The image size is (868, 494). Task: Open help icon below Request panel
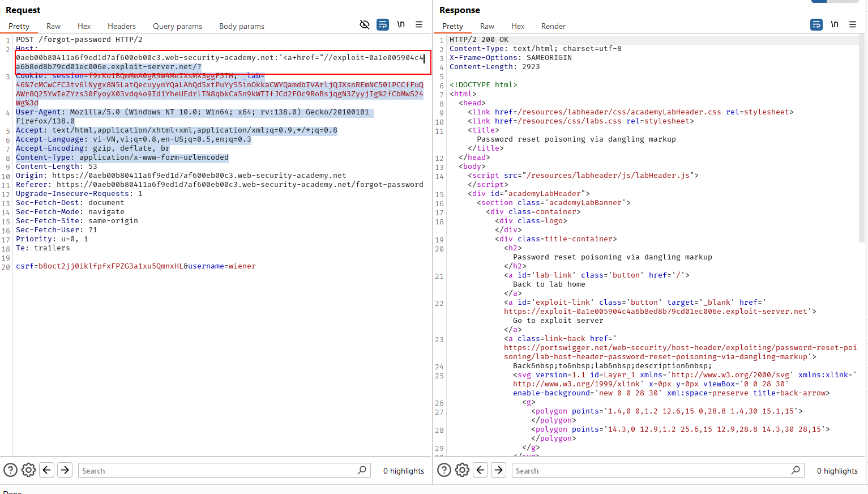[x=11, y=470]
